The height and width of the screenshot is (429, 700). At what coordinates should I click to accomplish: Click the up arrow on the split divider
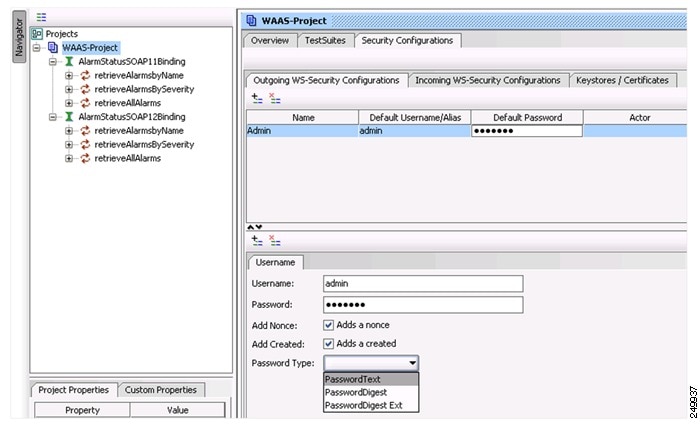tap(250, 227)
